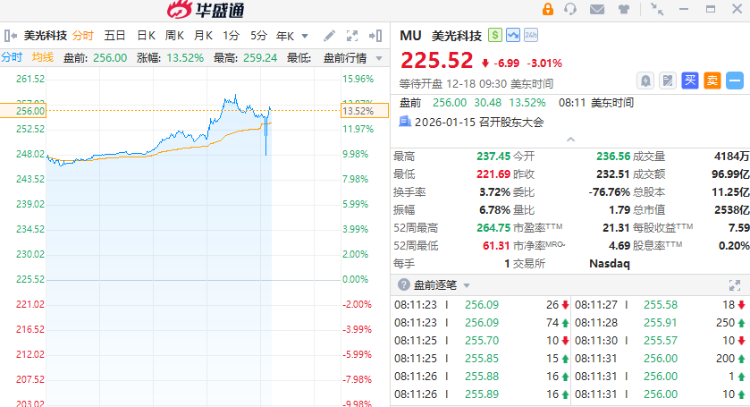The width and height of the screenshot is (750, 407).
Task: Click the 52周最高 value 264.75
Action: pyautogui.click(x=493, y=228)
